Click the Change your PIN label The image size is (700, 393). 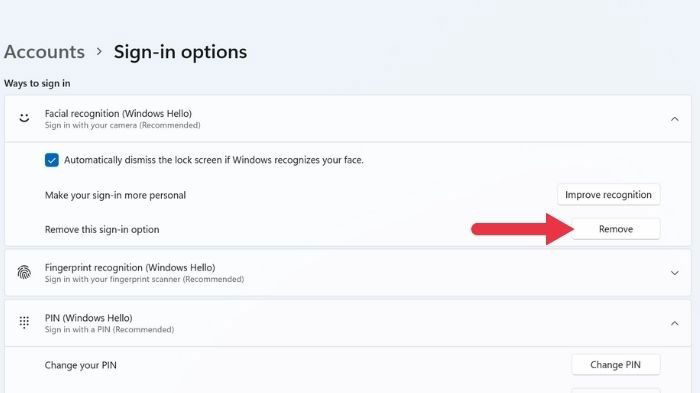click(80, 365)
